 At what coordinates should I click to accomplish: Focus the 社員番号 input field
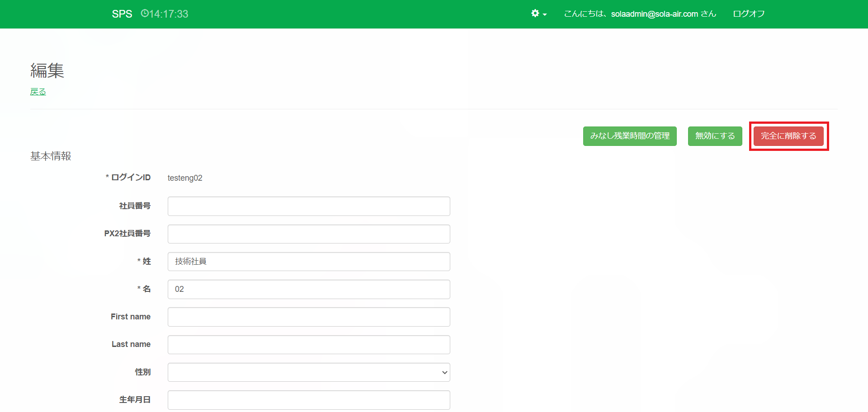point(309,206)
